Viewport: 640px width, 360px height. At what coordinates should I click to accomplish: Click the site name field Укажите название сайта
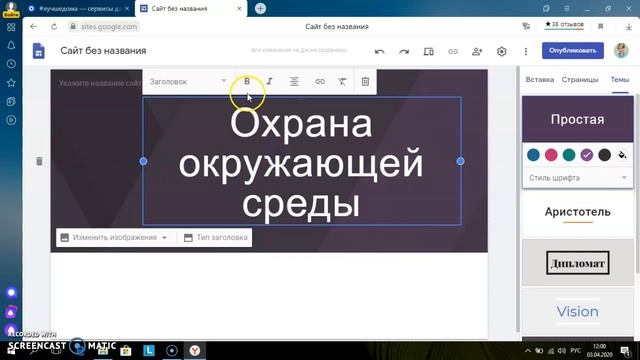pos(100,83)
